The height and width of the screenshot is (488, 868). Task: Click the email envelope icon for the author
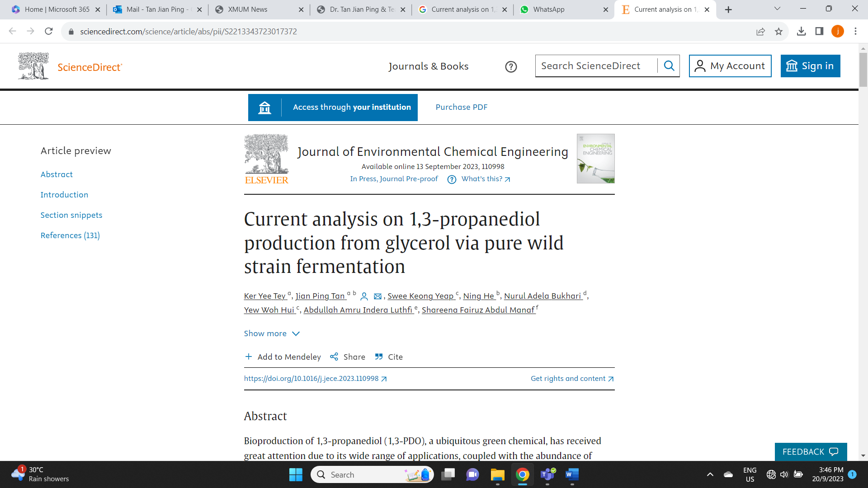[x=377, y=296]
